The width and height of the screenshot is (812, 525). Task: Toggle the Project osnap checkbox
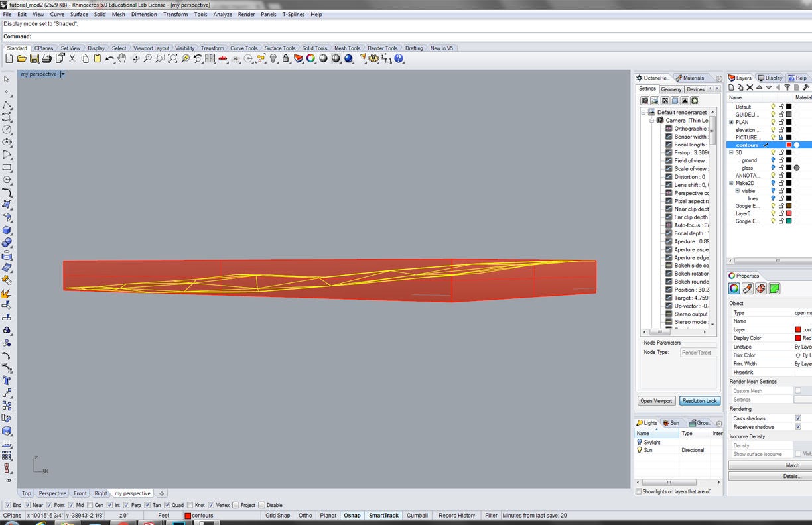[236, 505]
